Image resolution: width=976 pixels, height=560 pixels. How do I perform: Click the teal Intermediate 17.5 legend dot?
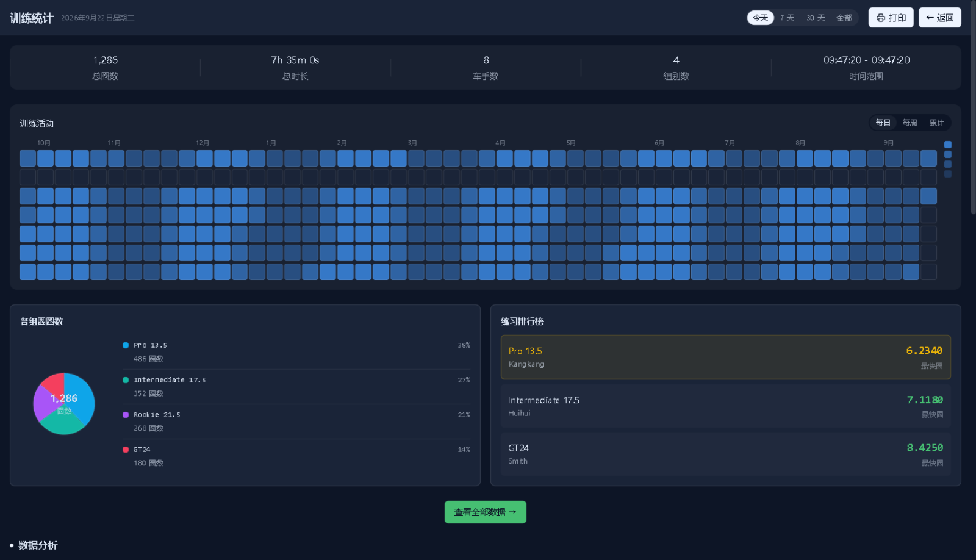126,380
